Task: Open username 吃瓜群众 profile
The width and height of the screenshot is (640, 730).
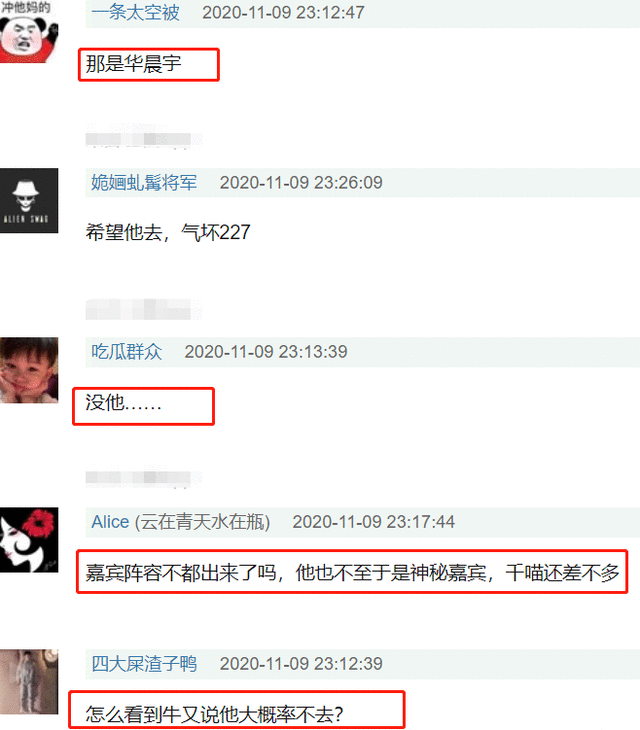Action: [127, 351]
